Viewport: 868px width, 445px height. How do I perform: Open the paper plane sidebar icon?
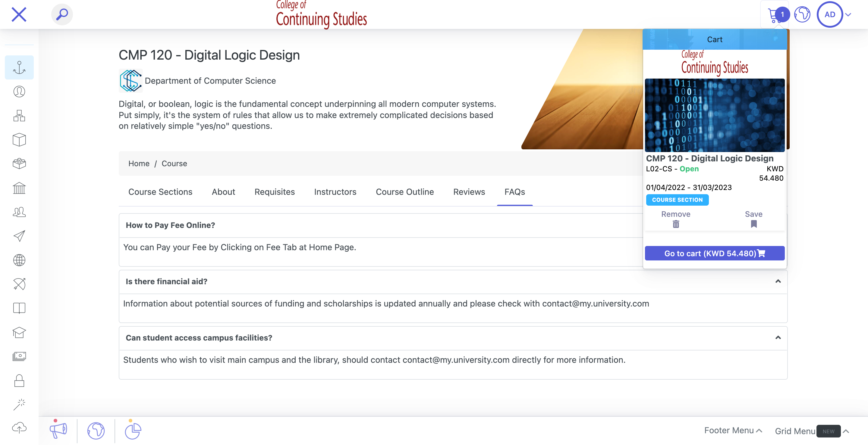(19, 236)
